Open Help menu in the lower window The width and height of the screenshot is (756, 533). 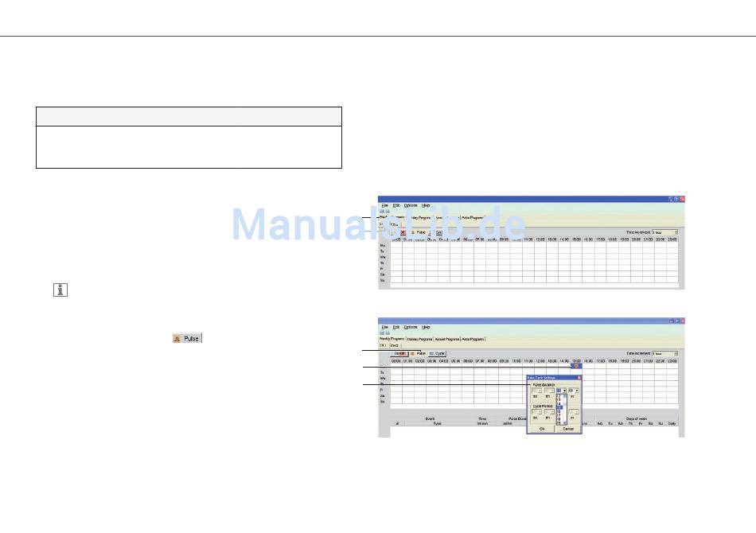click(426, 327)
